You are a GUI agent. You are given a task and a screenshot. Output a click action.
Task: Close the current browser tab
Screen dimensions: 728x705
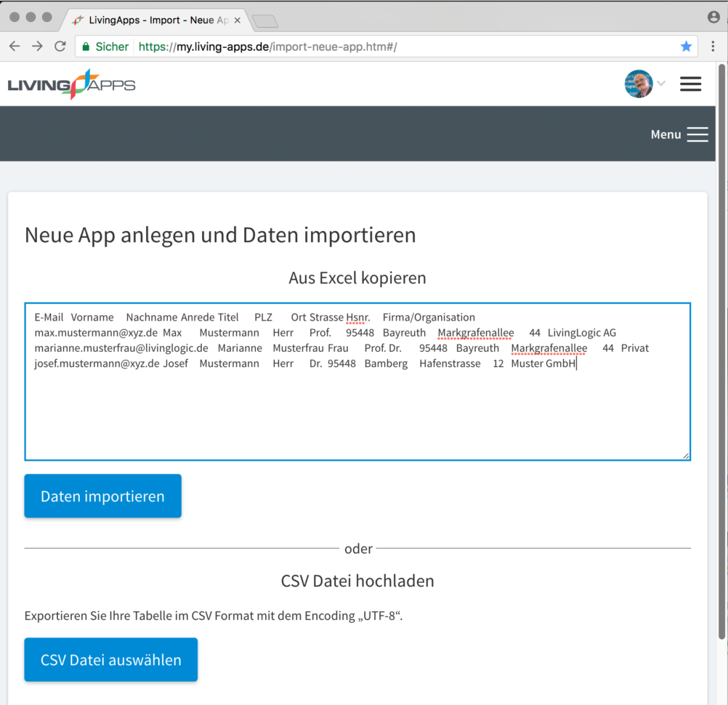tap(238, 21)
